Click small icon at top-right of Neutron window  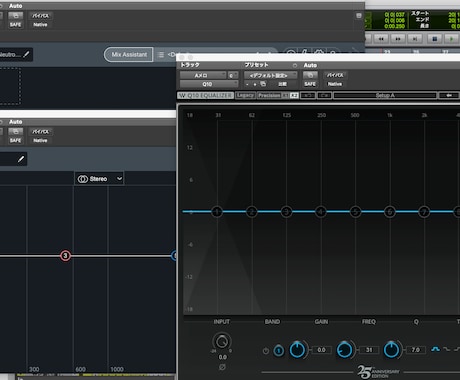[359, 15]
